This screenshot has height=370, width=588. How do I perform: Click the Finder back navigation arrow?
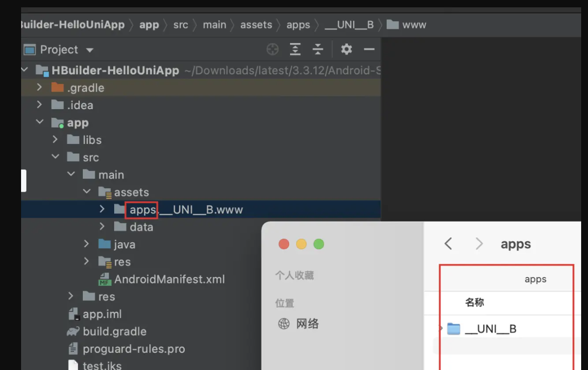click(x=447, y=243)
